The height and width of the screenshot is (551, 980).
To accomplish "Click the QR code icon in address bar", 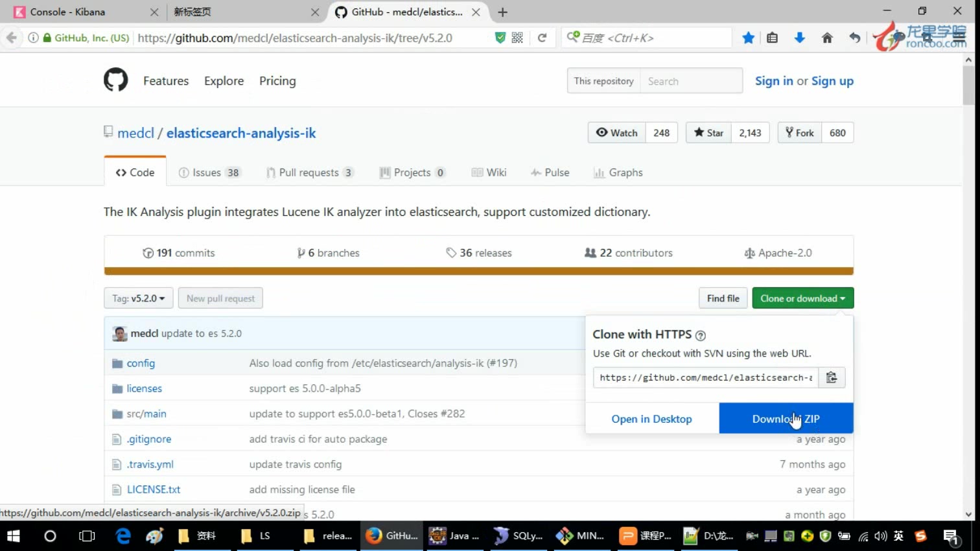I will (x=517, y=38).
